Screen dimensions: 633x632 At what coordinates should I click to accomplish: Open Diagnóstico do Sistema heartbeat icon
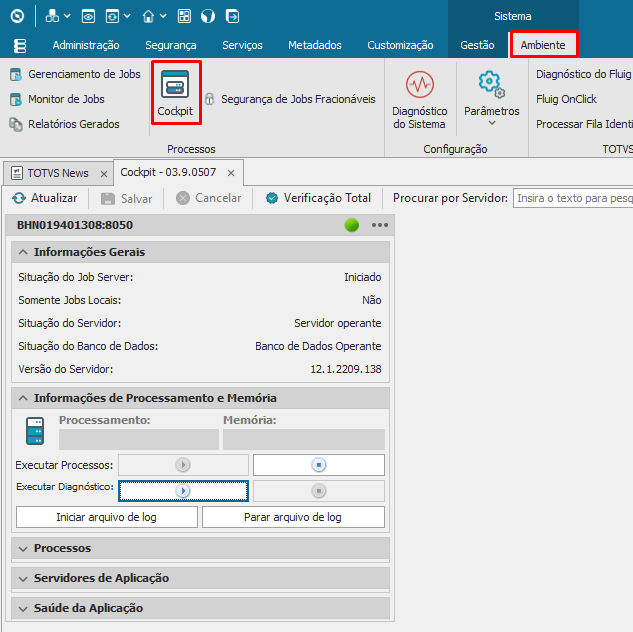pos(420,84)
